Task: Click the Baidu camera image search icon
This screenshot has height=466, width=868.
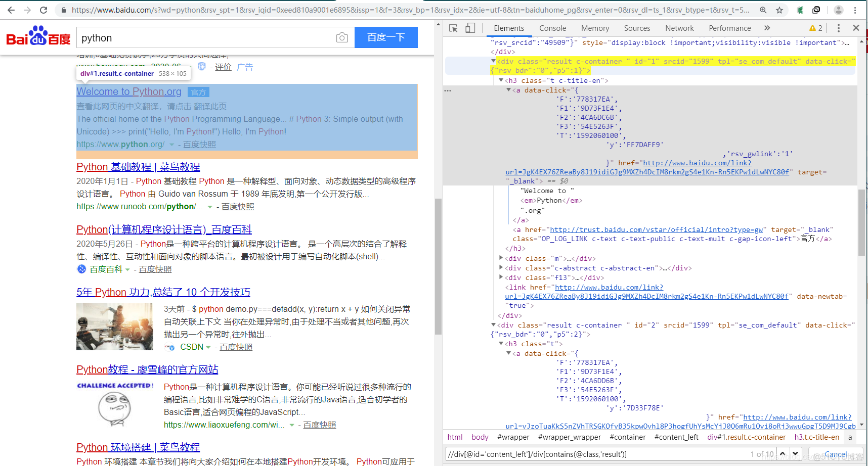Action: pos(342,38)
